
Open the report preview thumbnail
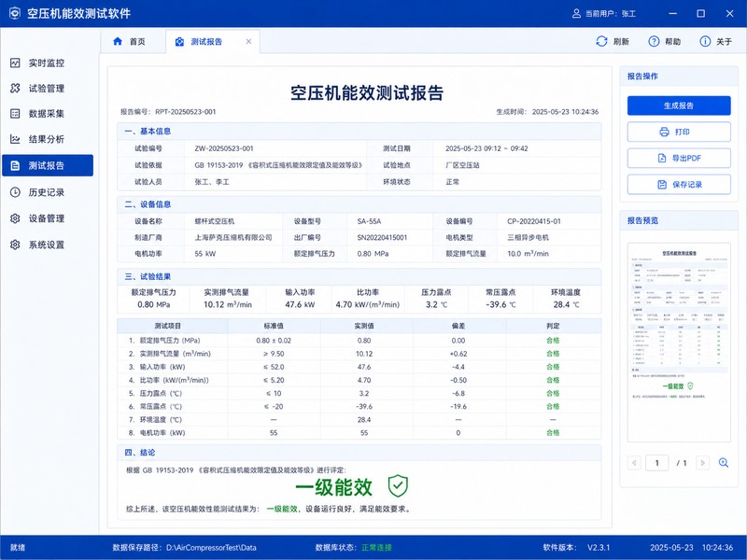[x=679, y=342]
